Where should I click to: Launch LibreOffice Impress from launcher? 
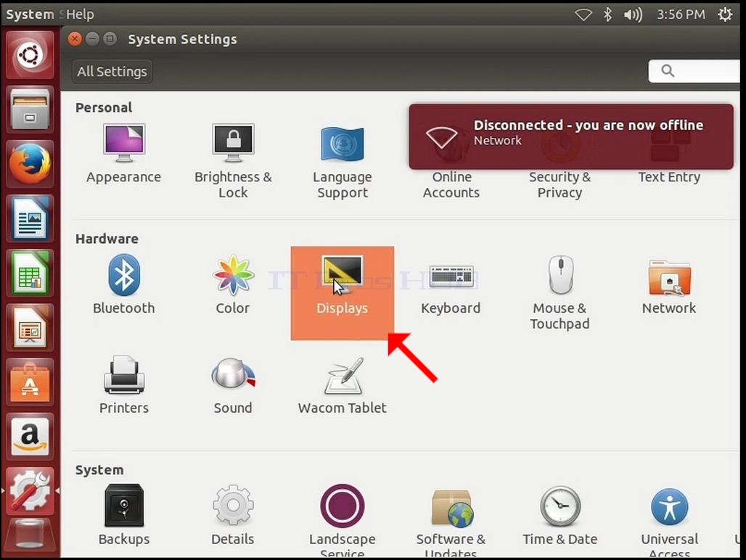(x=30, y=328)
